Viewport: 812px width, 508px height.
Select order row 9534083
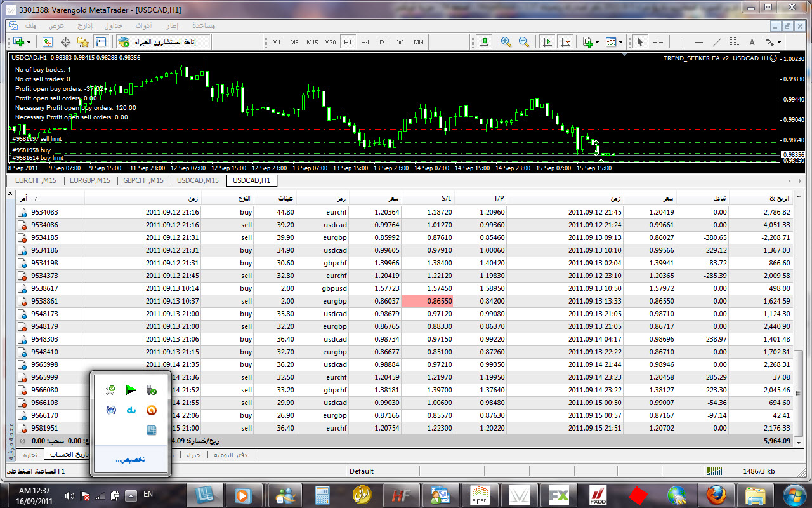point(405,212)
